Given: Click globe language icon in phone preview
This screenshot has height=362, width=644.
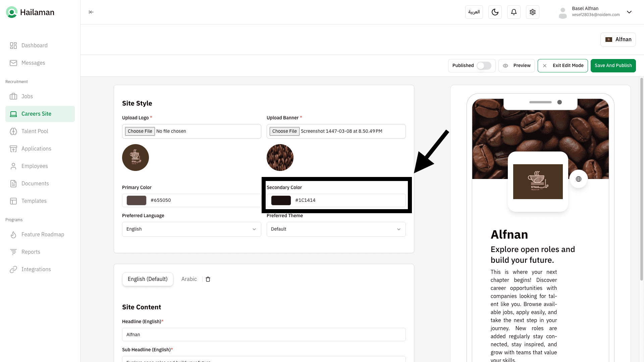Looking at the screenshot, I should [x=578, y=179].
